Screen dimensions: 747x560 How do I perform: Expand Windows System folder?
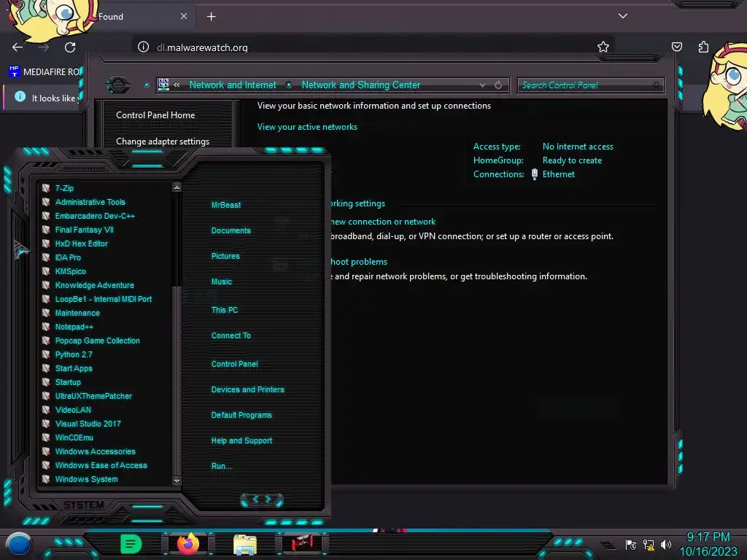86,479
